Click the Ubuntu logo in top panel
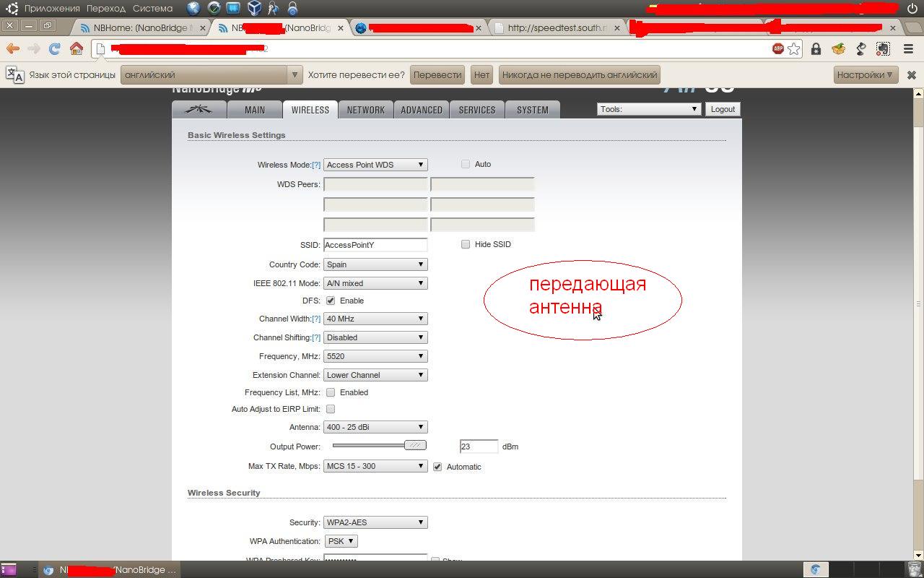 click(x=12, y=9)
